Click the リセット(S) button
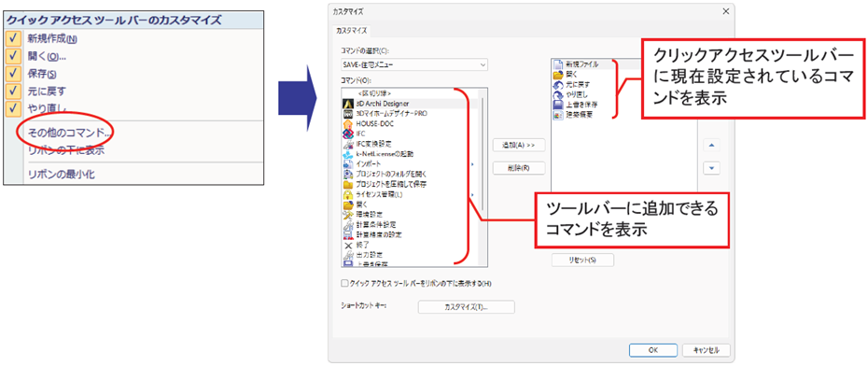The width and height of the screenshot is (868, 366). pyautogui.click(x=582, y=260)
